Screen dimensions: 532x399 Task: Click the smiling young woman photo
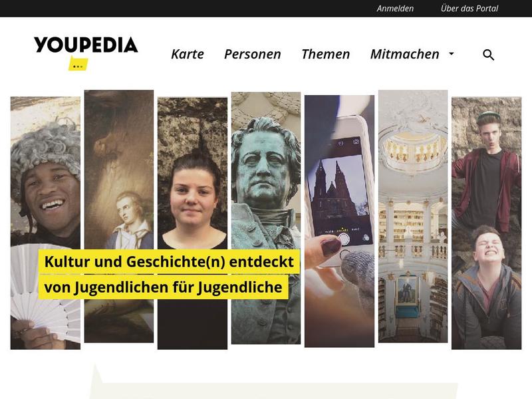(x=192, y=223)
